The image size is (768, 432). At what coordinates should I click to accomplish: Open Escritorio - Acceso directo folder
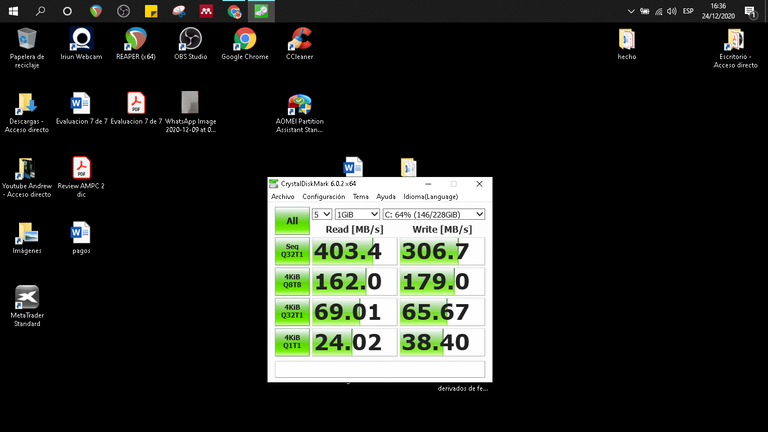(x=736, y=48)
